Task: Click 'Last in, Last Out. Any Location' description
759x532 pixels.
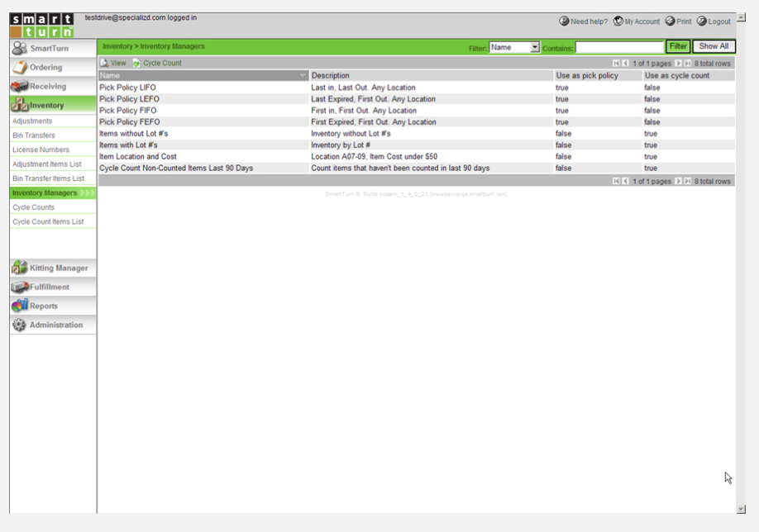Action: pos(363,88)
